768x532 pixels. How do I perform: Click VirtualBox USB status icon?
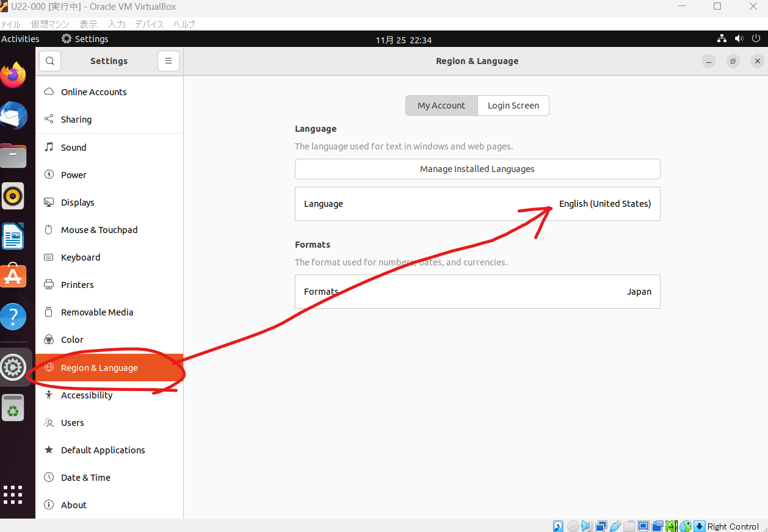click(x=615, y=526)
